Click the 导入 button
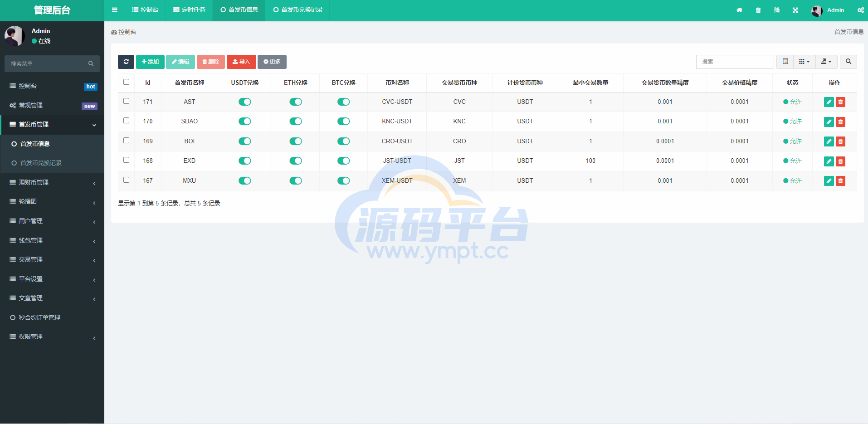Screen dimensions: 868x424 (x=241, y=62)
